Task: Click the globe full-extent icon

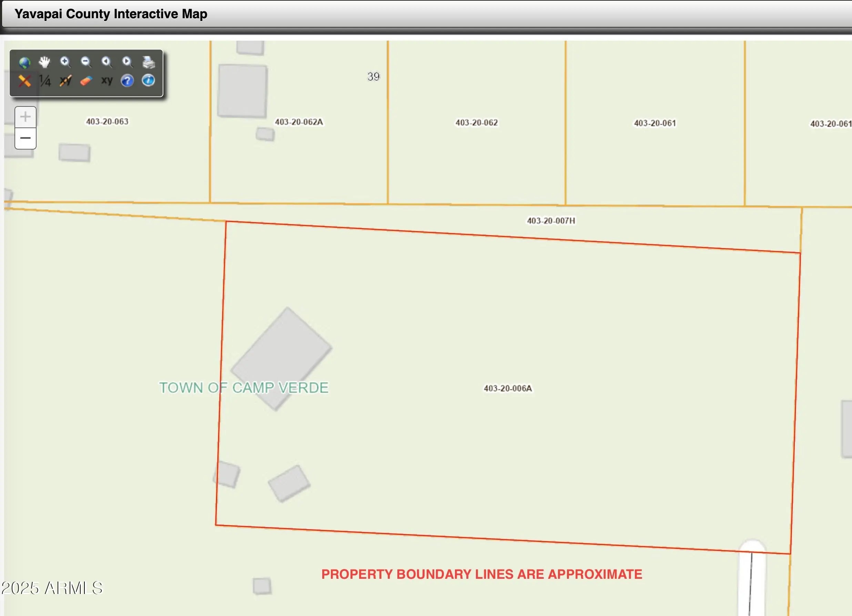Action: pos(24,62)
